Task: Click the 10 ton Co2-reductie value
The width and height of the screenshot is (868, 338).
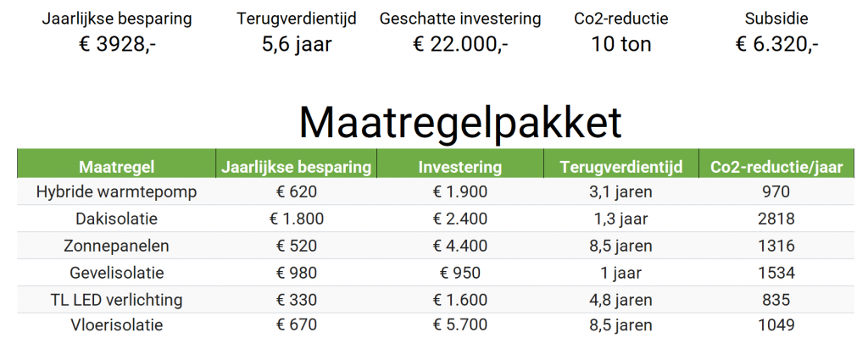Action: coord(621,44)
